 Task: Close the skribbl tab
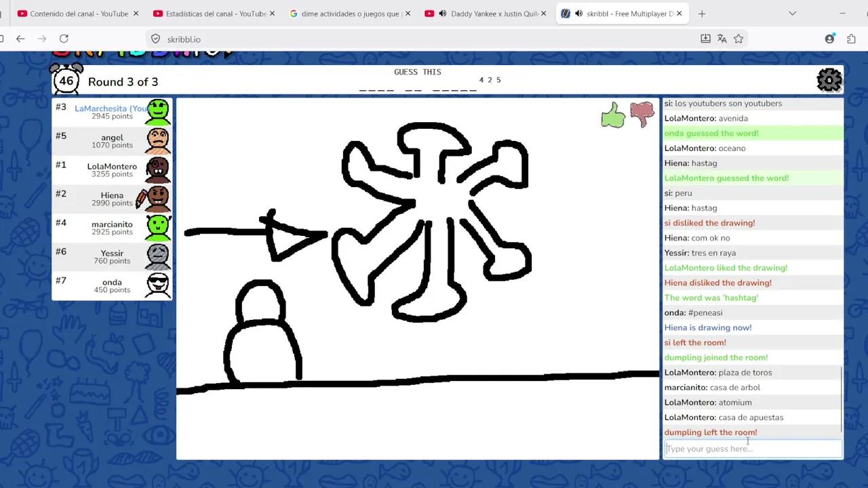[679, 14]
